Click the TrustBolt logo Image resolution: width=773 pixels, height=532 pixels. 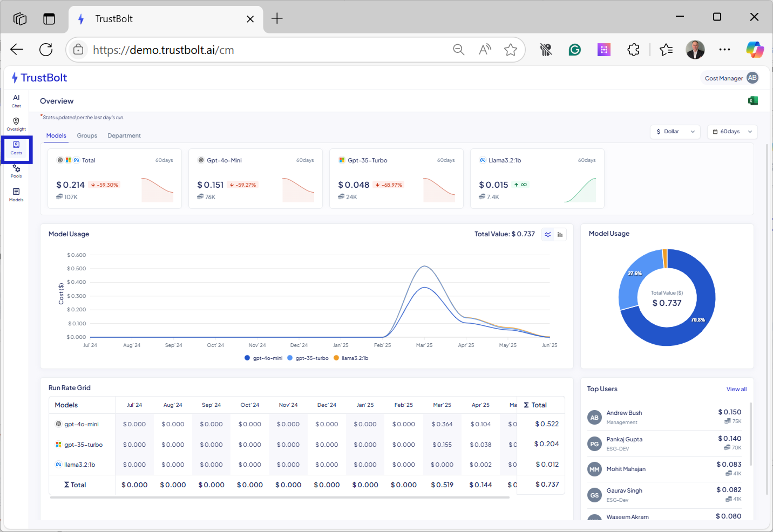point(39,78)
